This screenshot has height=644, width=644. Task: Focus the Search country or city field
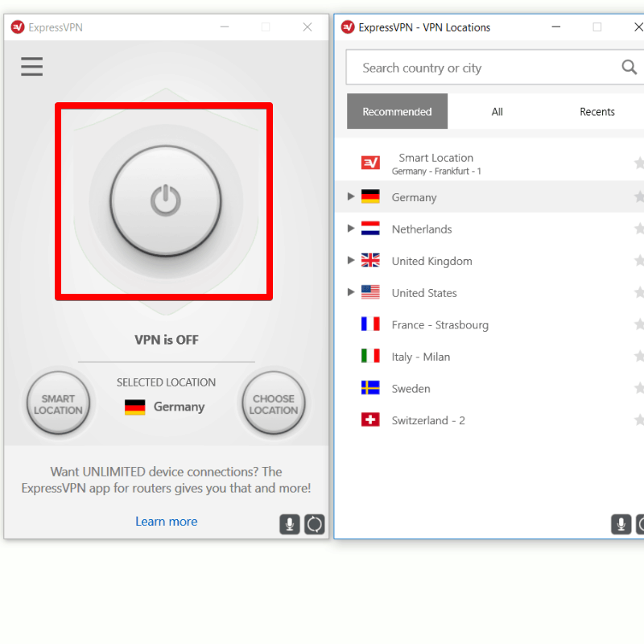click(x=495, y=68)
